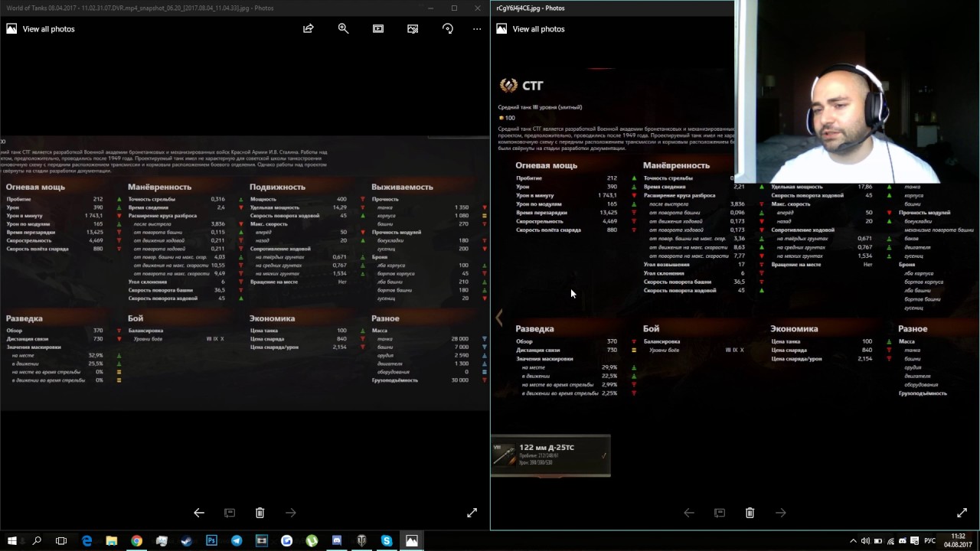980x551 pixels.
Task: Show hidden system tray icons
Action: click(854, 541)
